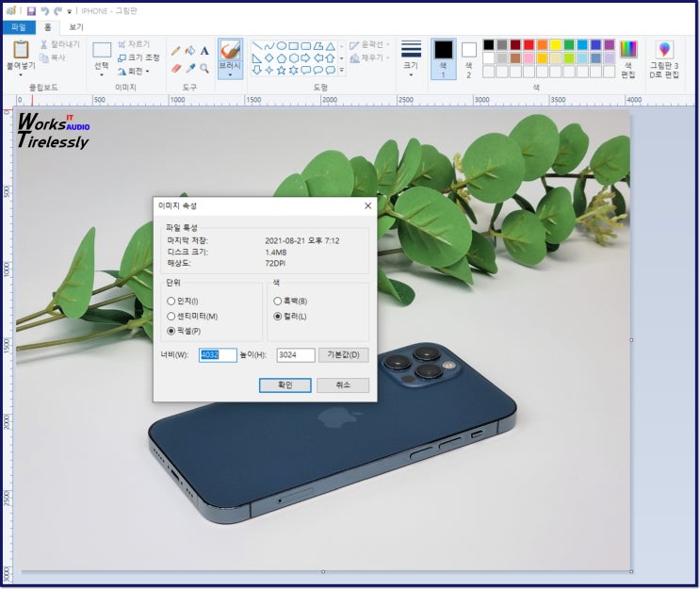Close the 이미지 속성 dialog
Viewport: 700px width, 589px height.
(x=367, y=205)
